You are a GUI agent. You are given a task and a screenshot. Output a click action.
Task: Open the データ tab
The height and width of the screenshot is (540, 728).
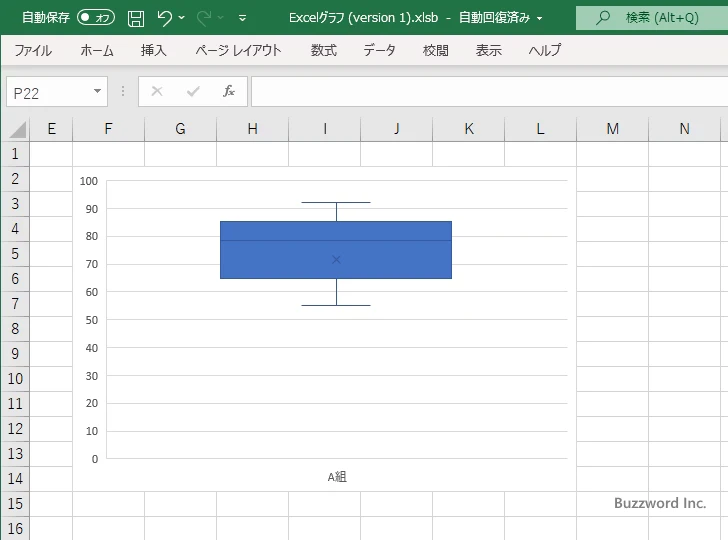379,50
